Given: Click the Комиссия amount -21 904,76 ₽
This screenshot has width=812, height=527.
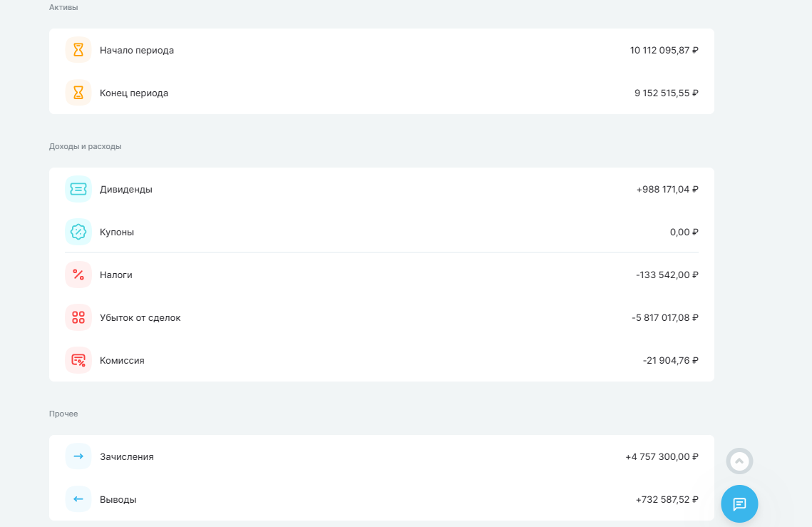Looking at the screenshot, I should coord(671,361).
